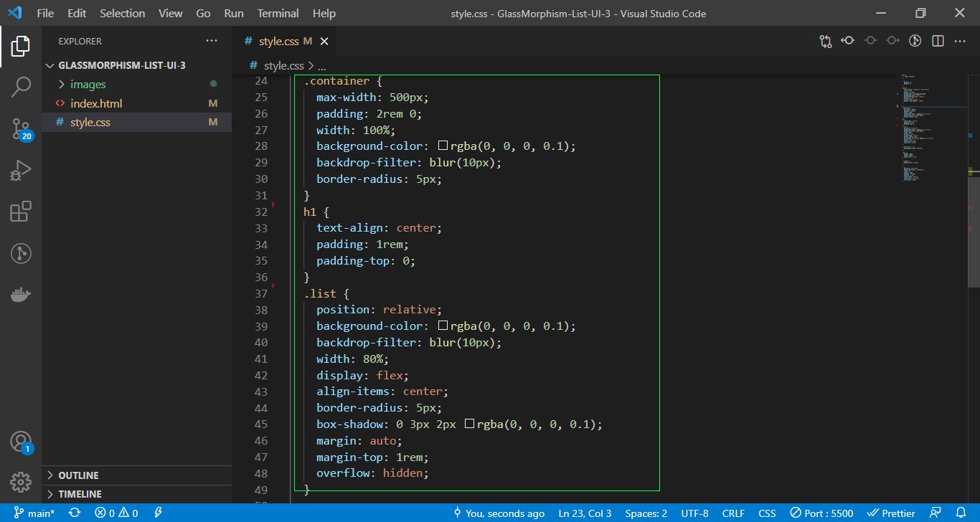Open the Terminal menu
Image resolution: width=980 pixels, height=522 pixels.
[278, 13]
